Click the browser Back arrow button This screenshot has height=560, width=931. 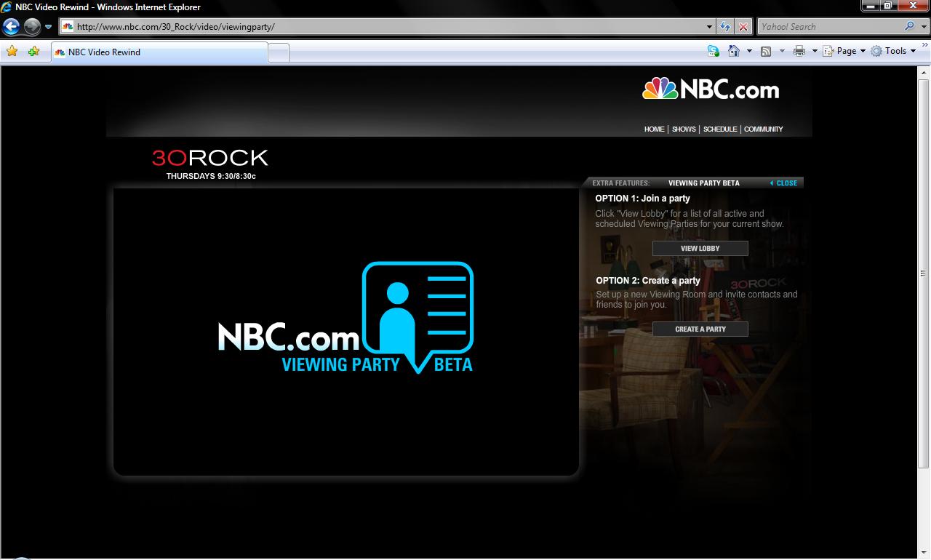tap(11, 27)
